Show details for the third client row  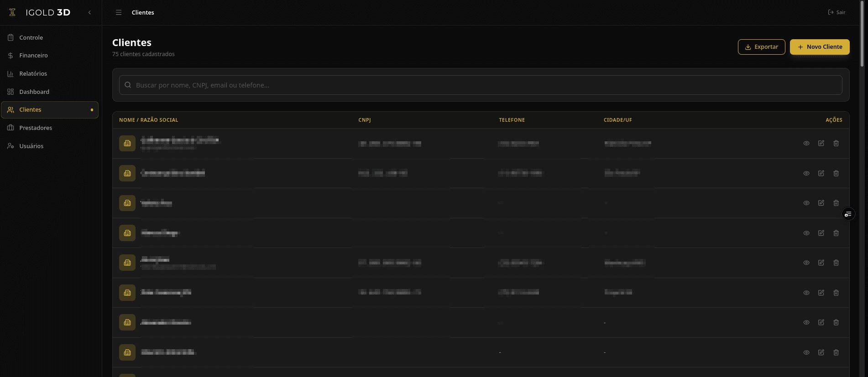point(806,203)
